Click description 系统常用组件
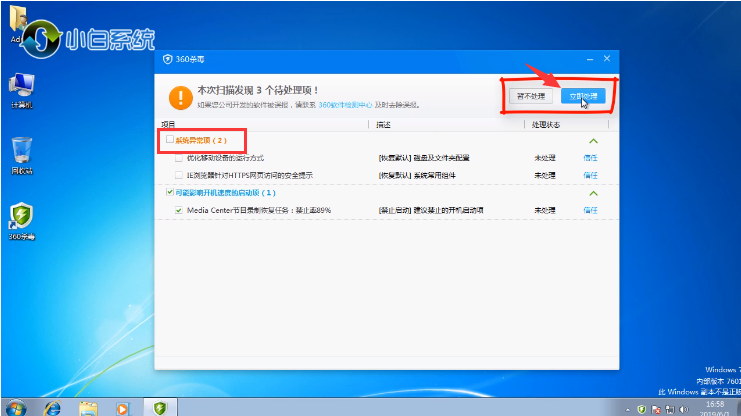The image size is (741, 416). (x=434, y=175)
